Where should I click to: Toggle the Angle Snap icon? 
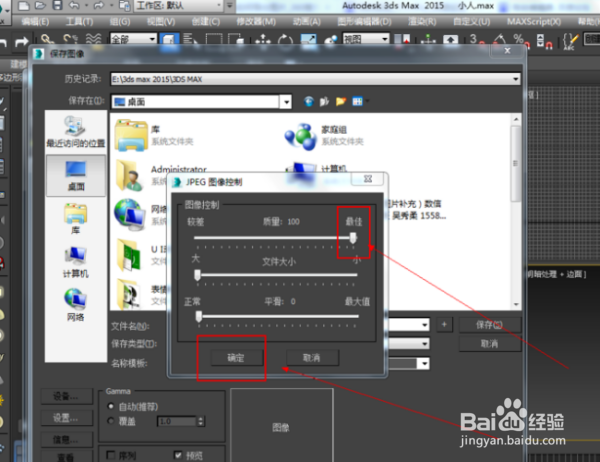click(500, 40)
